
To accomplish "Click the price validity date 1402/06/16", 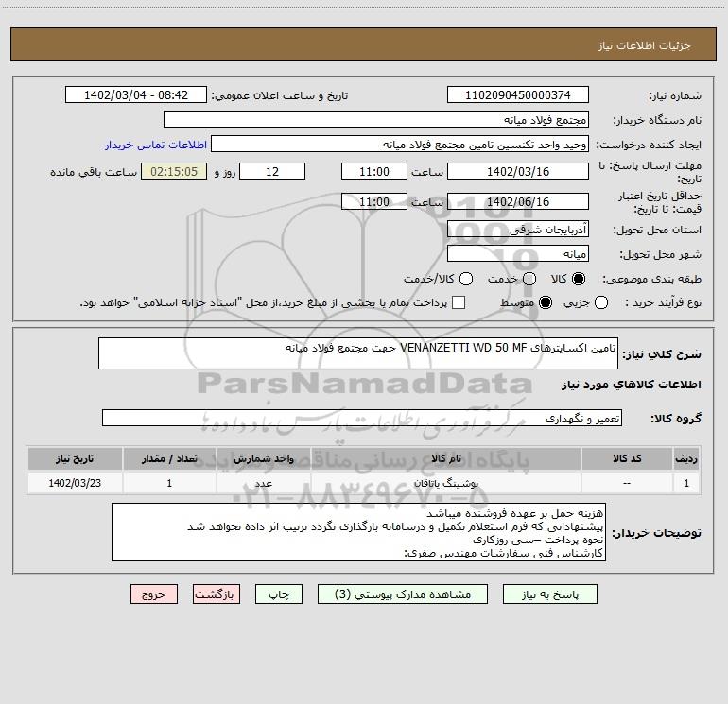I will click(518, 201).
